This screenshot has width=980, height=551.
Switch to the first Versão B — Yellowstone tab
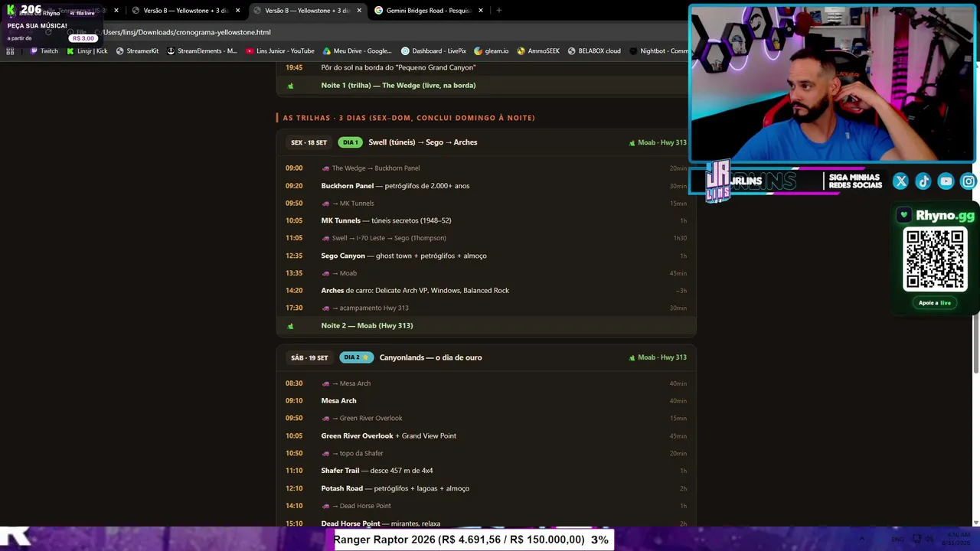[185, 11]
